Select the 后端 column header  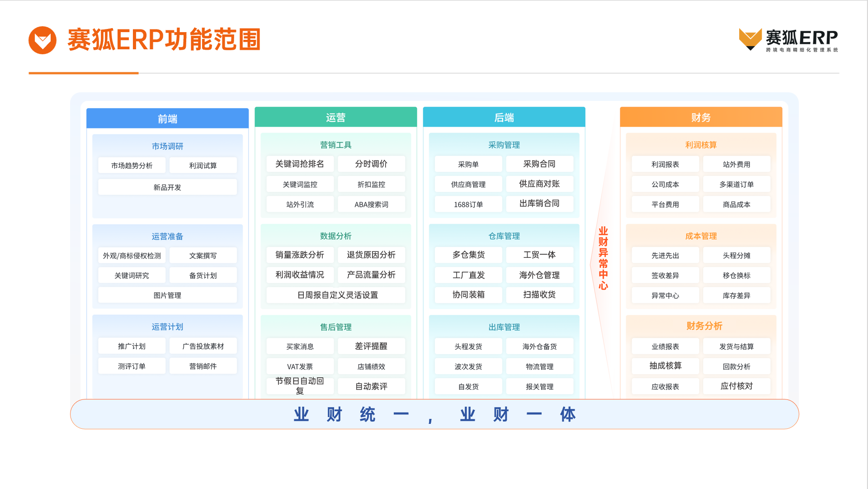tap(504, 117)
